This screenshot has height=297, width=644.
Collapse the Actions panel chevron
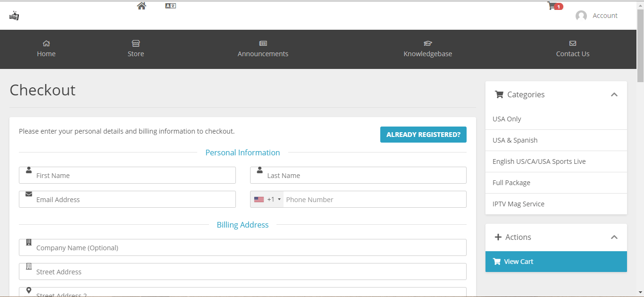[x=614, y=237]
